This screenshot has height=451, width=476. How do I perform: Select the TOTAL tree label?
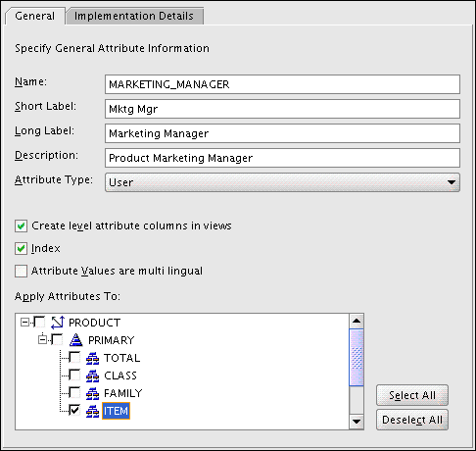pyautogui.click(x=121, y=358)
